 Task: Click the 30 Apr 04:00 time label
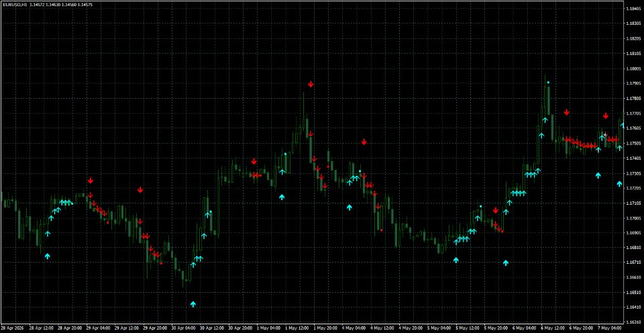point(184,328)
